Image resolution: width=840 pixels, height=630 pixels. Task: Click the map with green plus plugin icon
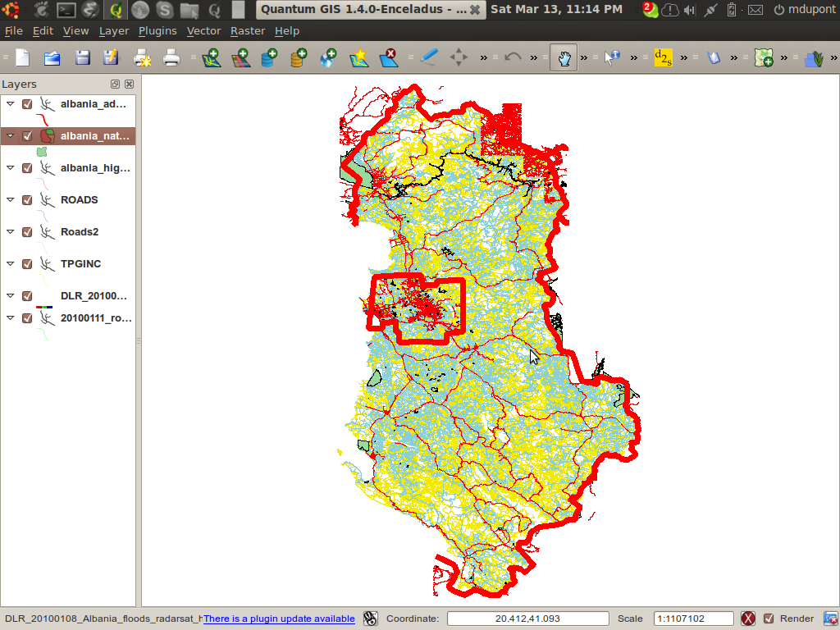[764, 57]
